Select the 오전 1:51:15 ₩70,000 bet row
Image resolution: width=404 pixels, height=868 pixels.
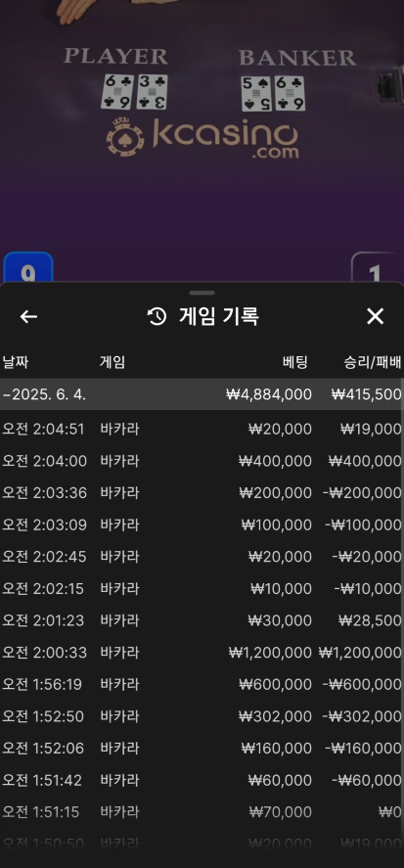coord(202,812)
